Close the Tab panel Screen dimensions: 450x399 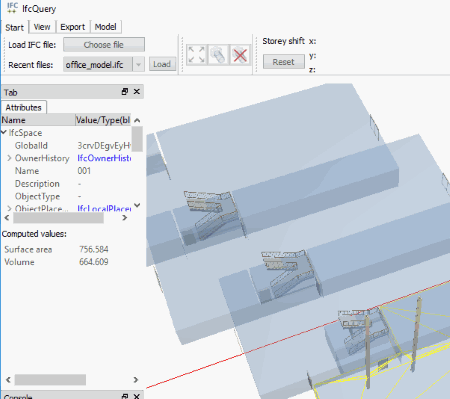click(x=137, y=92)
